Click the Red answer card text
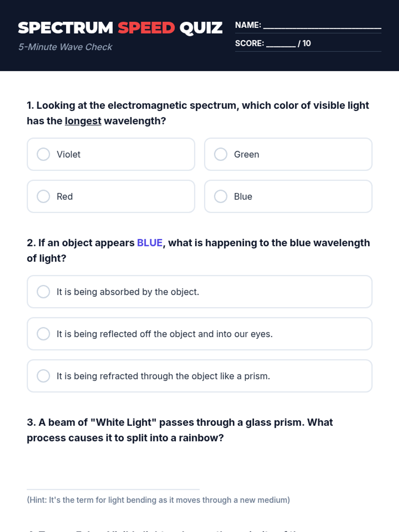 pyautogui.click(x=65, y=197)
